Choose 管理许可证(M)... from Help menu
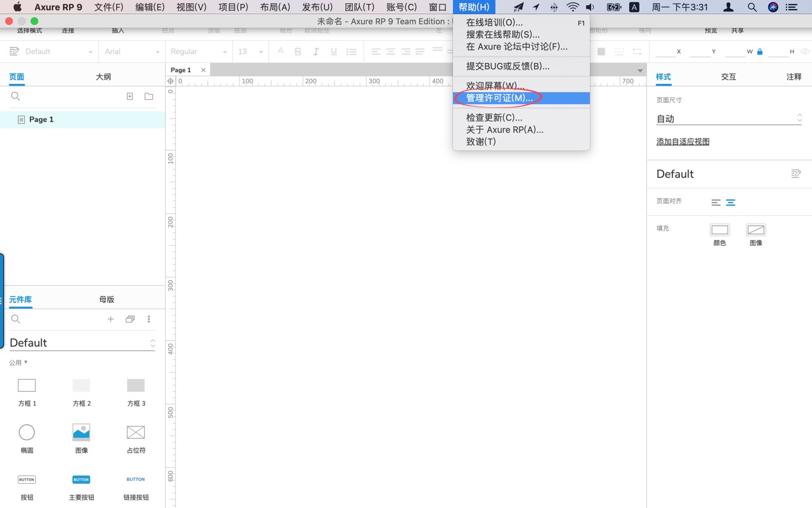The image size is (812, 508). pos(499,98)
